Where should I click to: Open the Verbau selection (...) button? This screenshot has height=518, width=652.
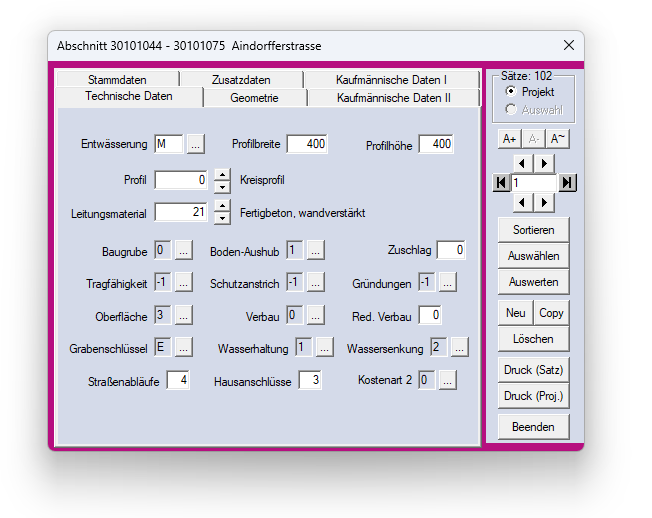pos(316,315)
